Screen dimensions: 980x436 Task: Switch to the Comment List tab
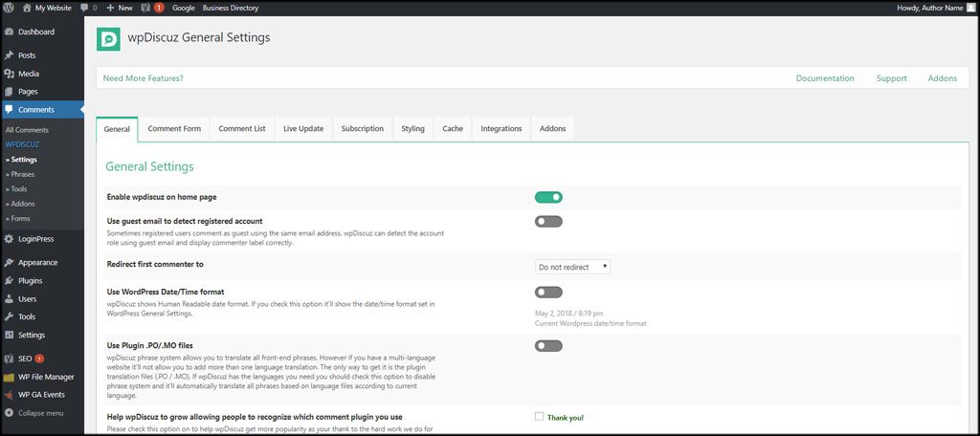[x=242, y=129]
